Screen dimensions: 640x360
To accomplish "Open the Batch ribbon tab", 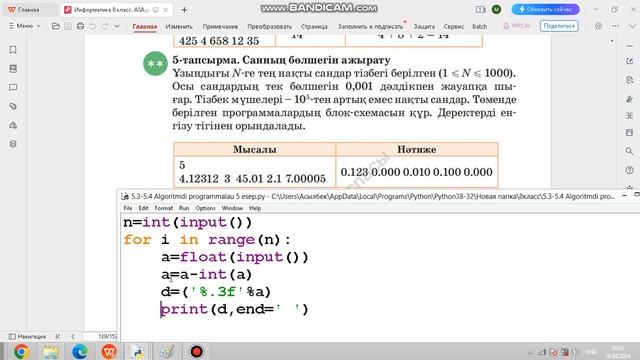I will click(x=480, y=26).
